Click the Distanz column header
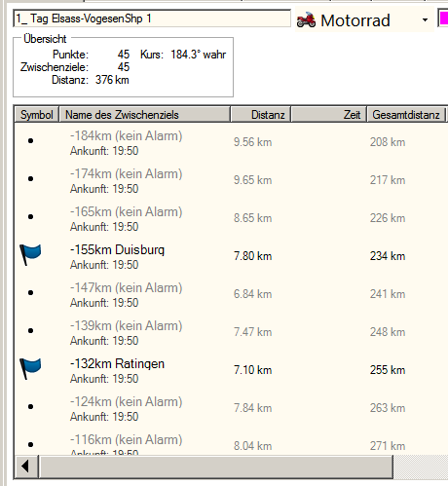The height and width of the screenshot is (486, 448). point(261,115)
